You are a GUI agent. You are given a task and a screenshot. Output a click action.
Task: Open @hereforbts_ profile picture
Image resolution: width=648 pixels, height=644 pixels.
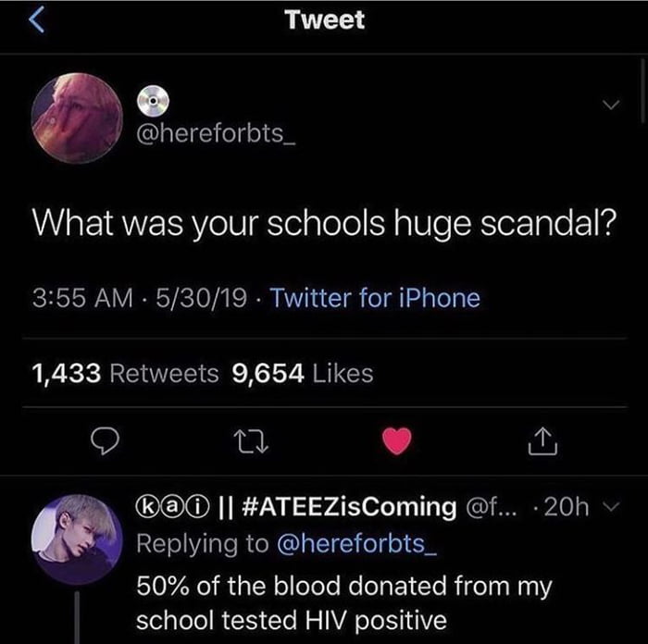(77, 118)
